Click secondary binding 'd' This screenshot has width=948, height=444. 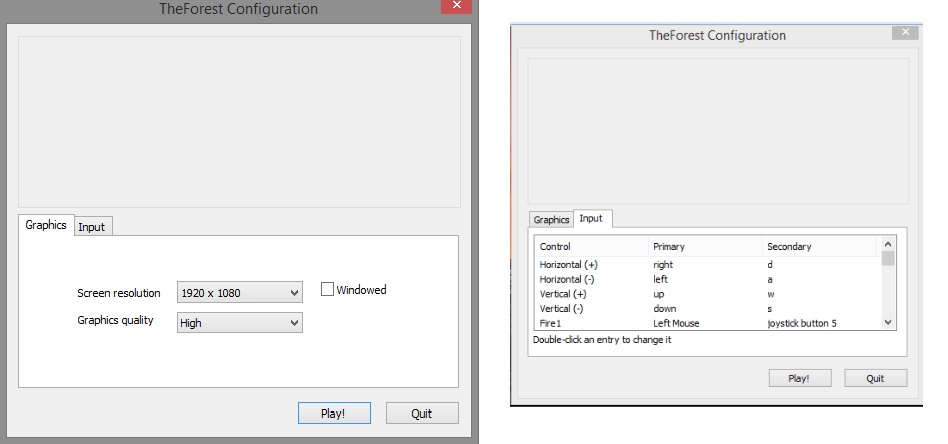[770, 264]
